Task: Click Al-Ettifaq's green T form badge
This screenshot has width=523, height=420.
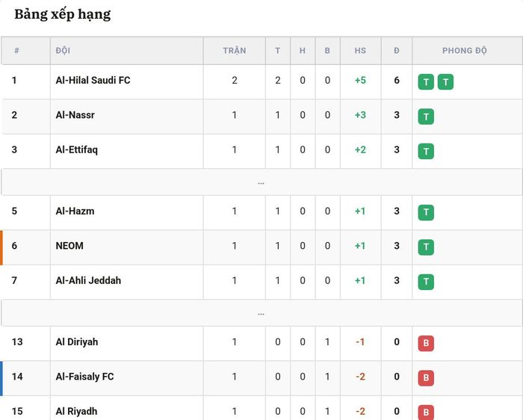Action: click(x=426, y=152)
